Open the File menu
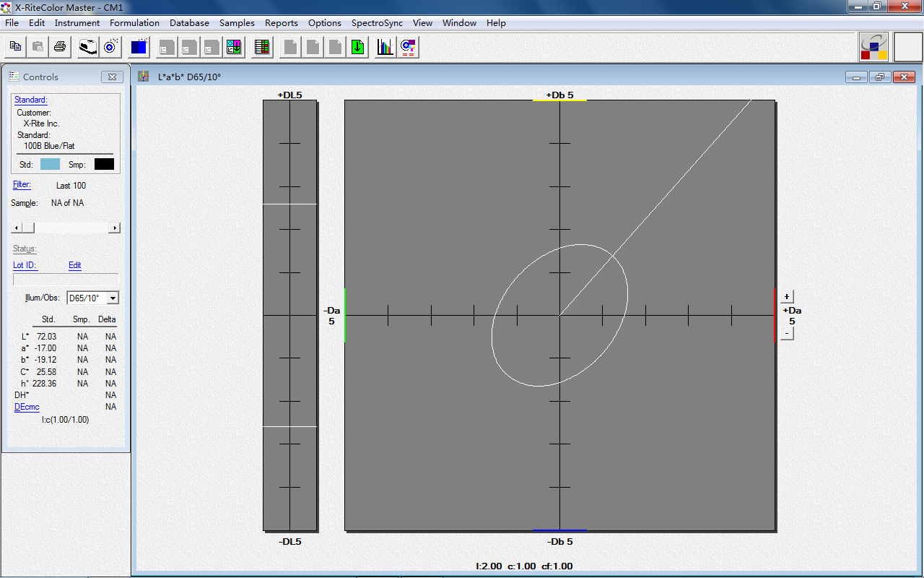 pos(12,23)
